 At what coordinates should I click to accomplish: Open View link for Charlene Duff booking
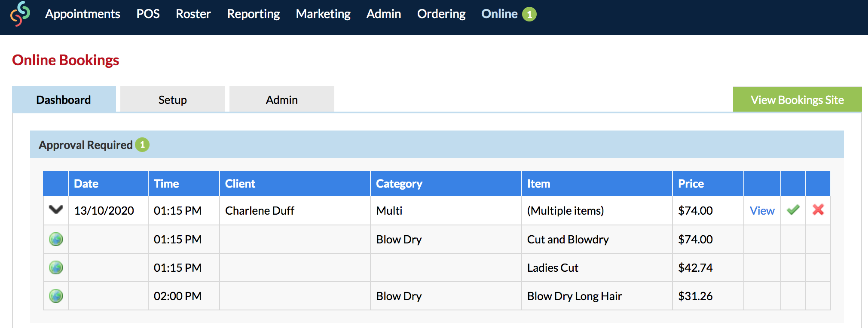coord(762,210)
